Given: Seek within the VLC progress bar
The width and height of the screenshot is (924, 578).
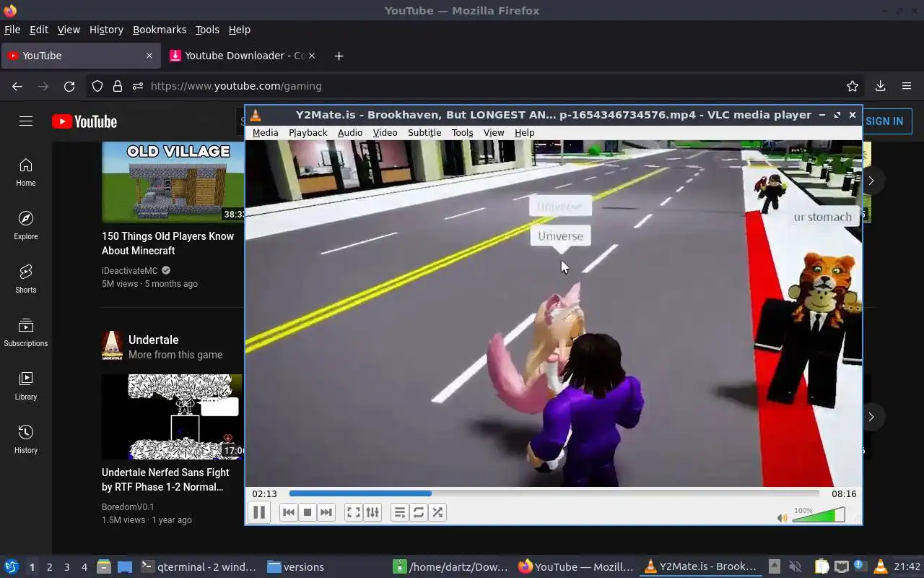Looking at the screenshot, I should pyautogui.click(x=554, y=493).
